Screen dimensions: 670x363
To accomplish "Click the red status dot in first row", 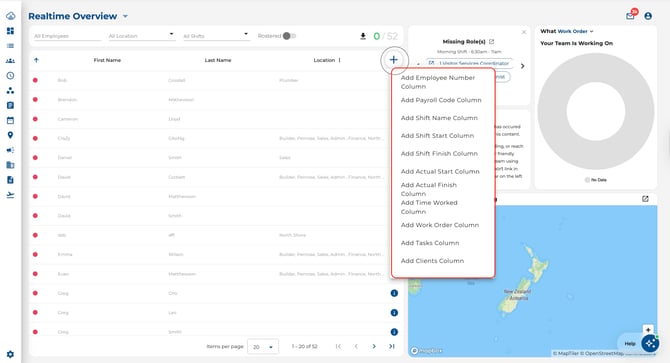I will [x=35, y=80].
